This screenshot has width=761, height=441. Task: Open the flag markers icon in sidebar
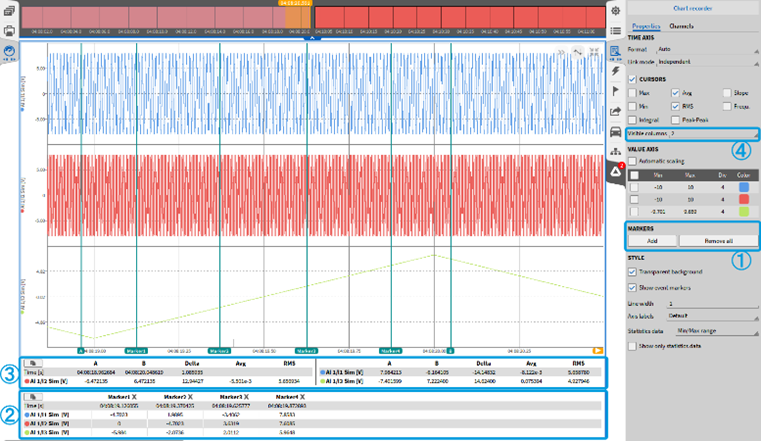pyautogui.click(x=616, y=90)
